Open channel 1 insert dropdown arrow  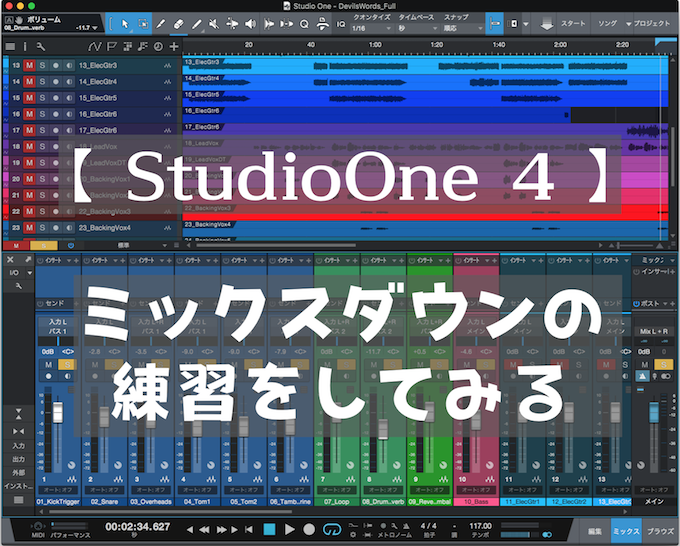click(69, 261)
